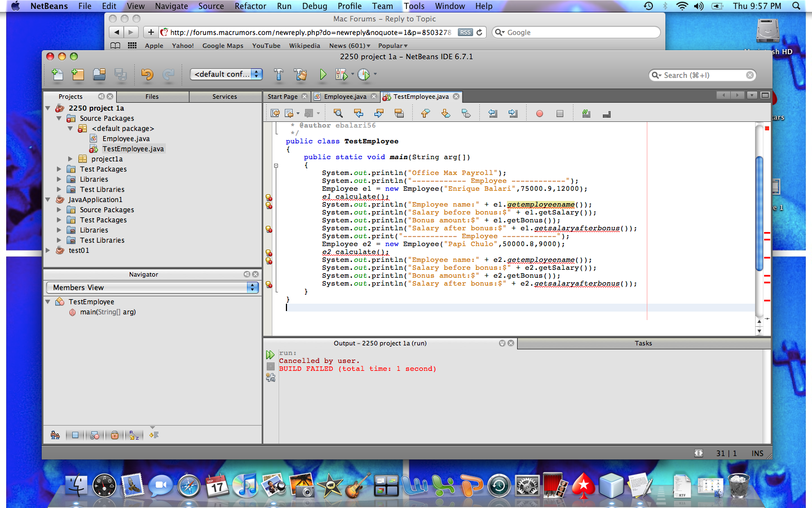812x508 pixels.
Task: Toggle Show Fields square in Navigator
Action: tap(75, 435)
